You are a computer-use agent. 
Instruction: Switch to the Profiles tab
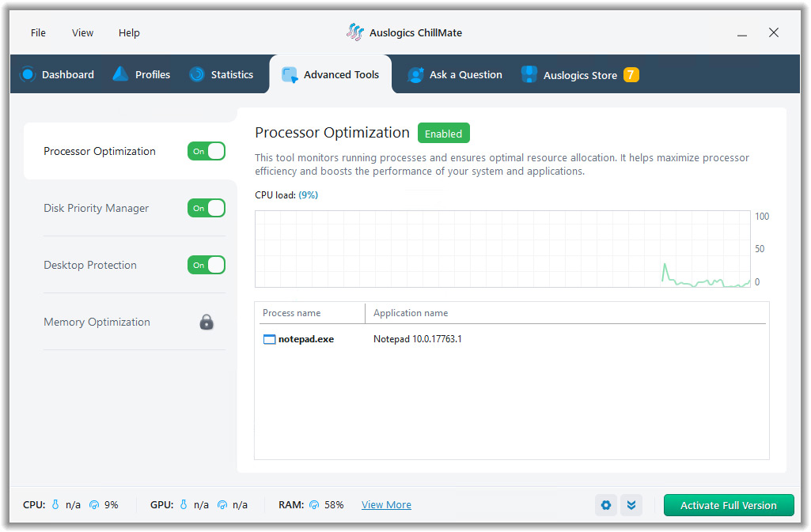point(142,74)
